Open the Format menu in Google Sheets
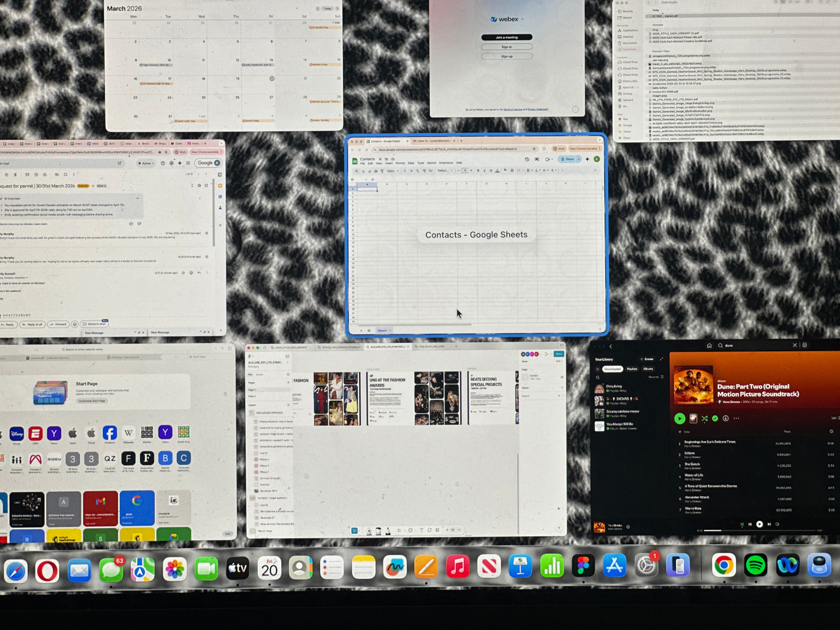Viewport: 840px width, 630px height. [400, 163]
